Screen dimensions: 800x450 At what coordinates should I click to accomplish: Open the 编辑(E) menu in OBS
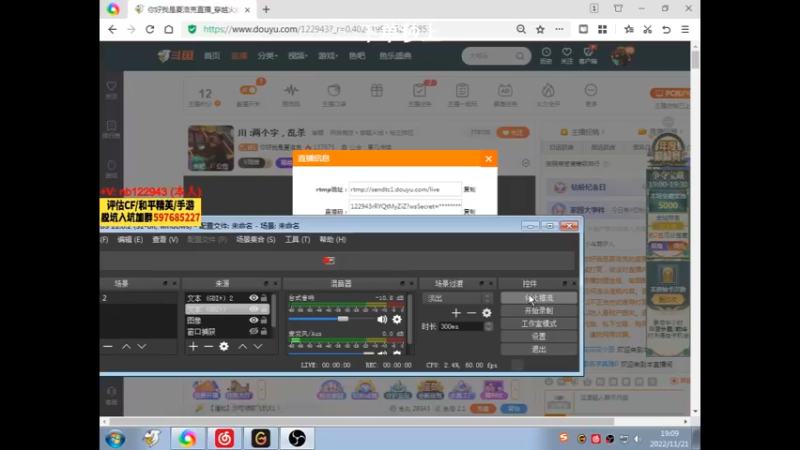click(130, 239)
